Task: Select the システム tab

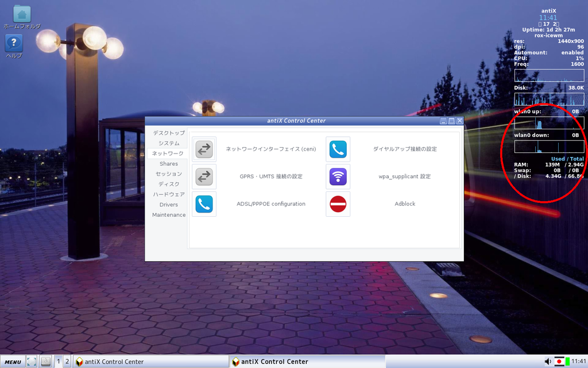Action: coord(169,143)
